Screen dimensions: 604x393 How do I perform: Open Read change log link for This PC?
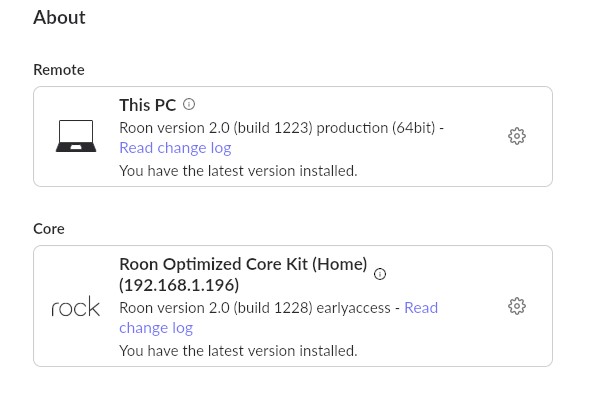[x=175, y=148]
